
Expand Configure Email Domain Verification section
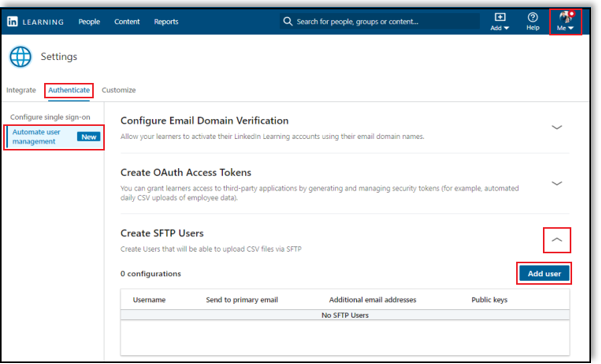click(x=557, y=127)
